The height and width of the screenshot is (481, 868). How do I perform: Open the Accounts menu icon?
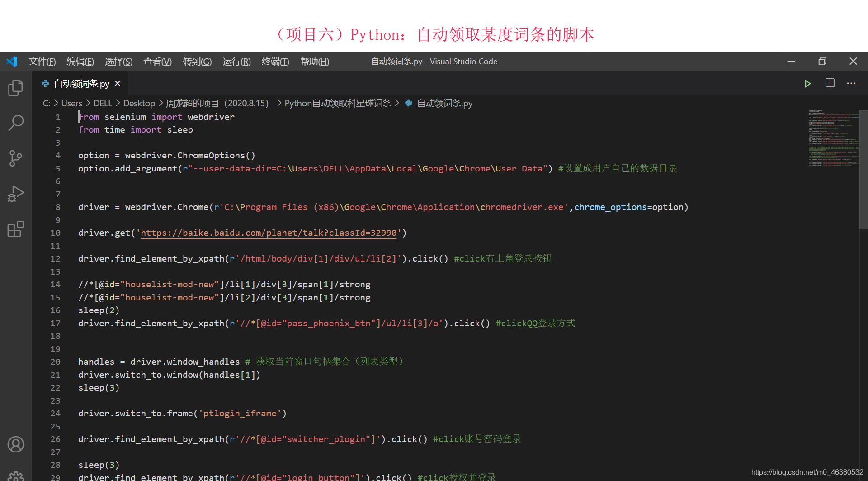pyautogui.click(x=16, y=444)
